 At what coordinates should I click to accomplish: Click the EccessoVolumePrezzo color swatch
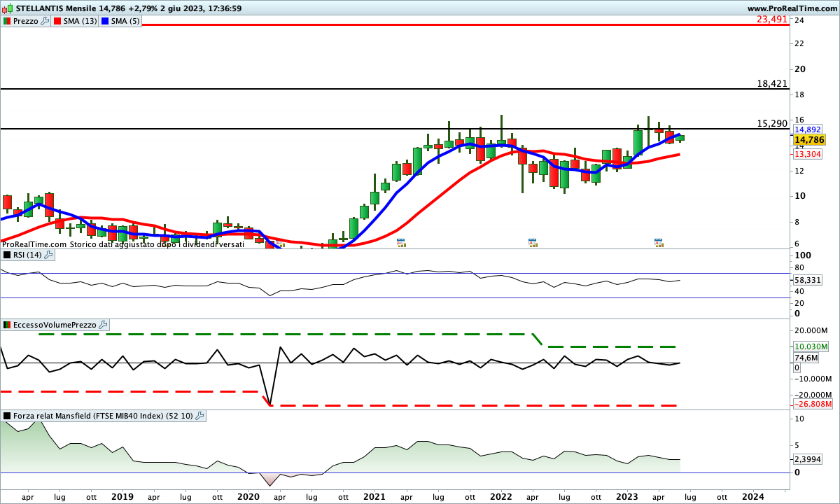6,325
